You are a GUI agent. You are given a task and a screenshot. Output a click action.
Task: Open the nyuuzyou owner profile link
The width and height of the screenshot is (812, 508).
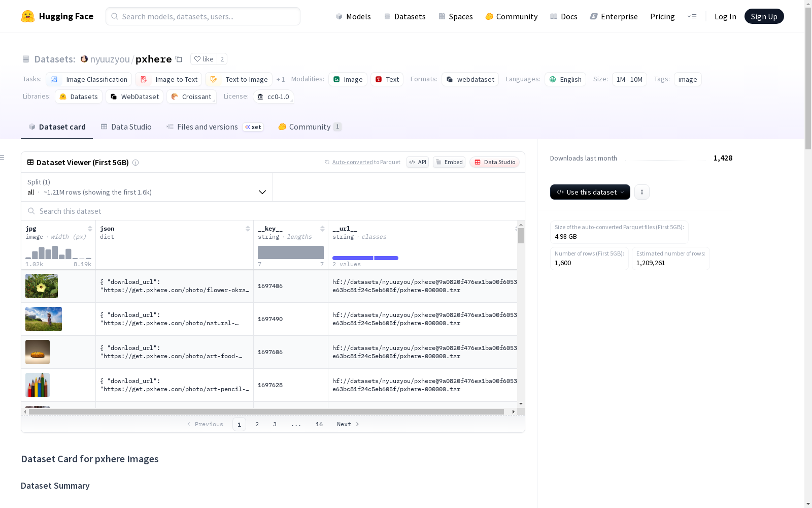coord(110,59)
